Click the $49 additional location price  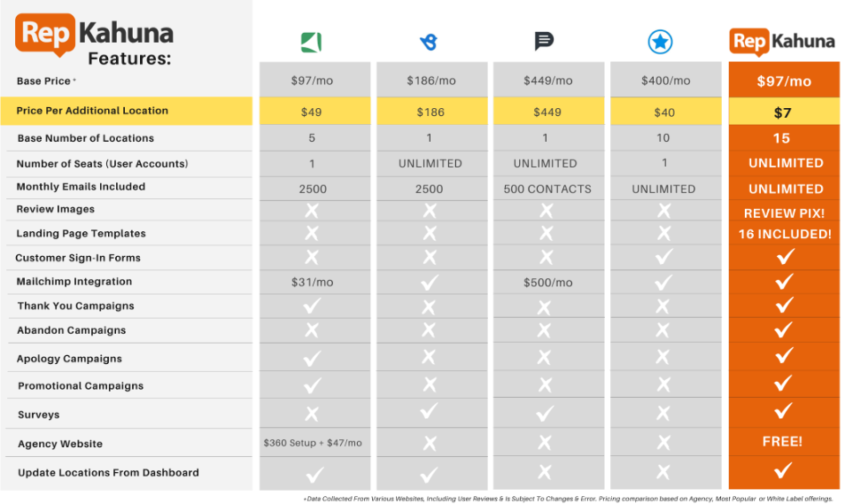pos(312,112)
